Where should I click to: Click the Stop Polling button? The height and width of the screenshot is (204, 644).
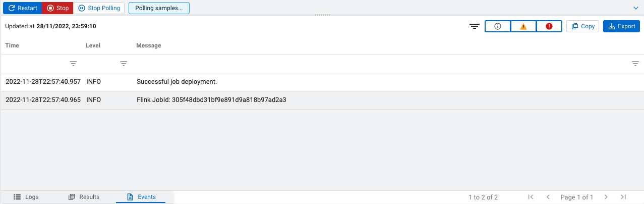click(99, 8)
